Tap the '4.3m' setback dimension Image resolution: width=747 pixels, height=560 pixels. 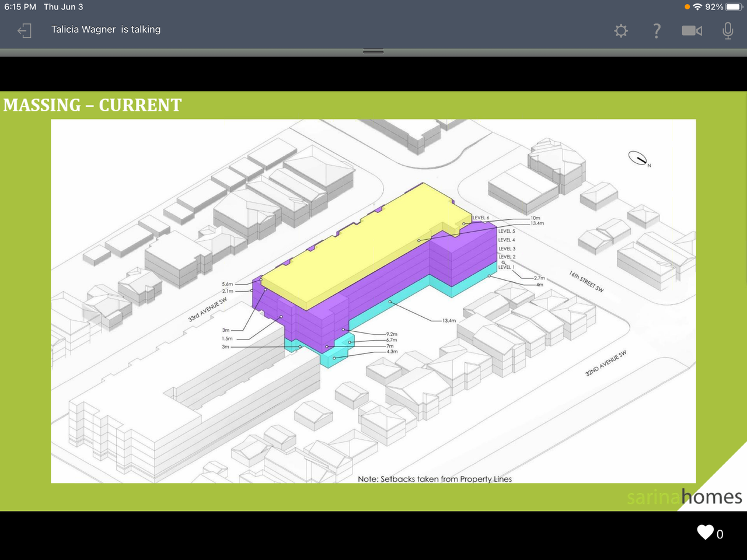click(392, 351)
